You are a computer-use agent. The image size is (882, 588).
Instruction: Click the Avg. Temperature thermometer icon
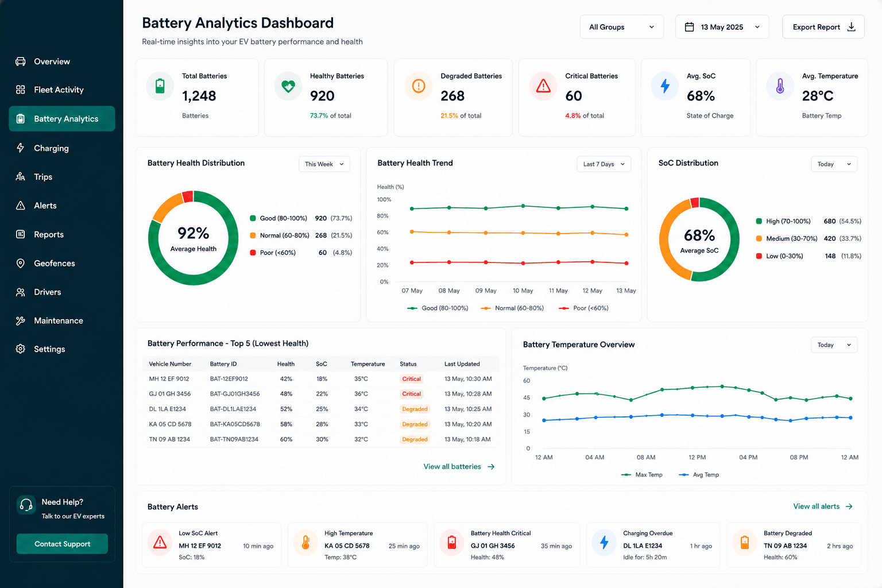pos(780,86)
